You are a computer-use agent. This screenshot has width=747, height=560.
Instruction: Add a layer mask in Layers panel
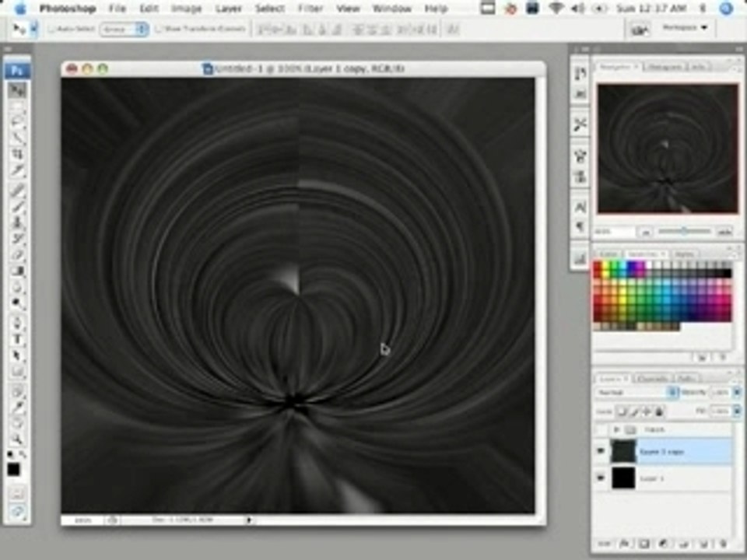[x=644, y=544]
